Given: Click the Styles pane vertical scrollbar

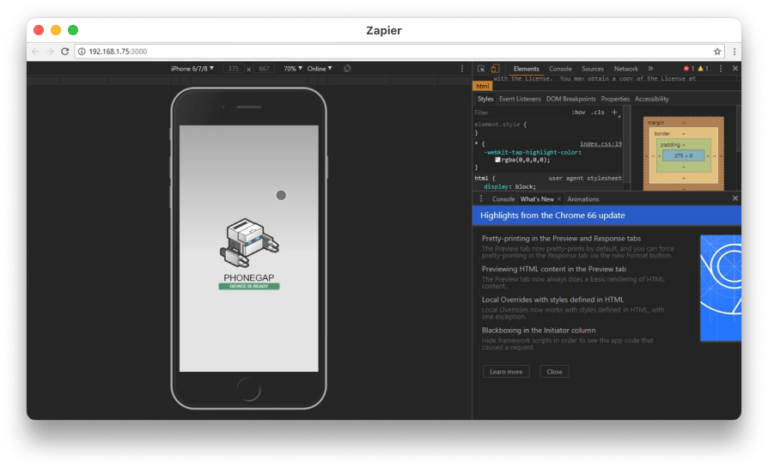Looking at the screenshot, I should coord(626,148).
